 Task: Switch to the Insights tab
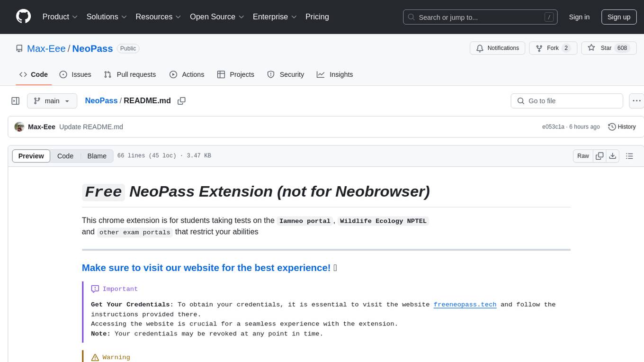[x=335, y=74]
